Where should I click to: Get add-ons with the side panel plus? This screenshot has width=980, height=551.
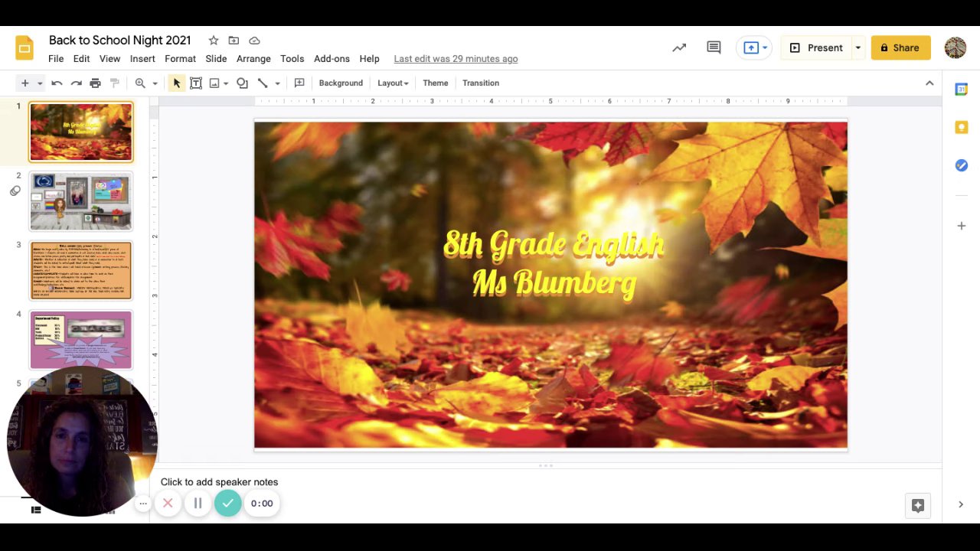point(962,226)
